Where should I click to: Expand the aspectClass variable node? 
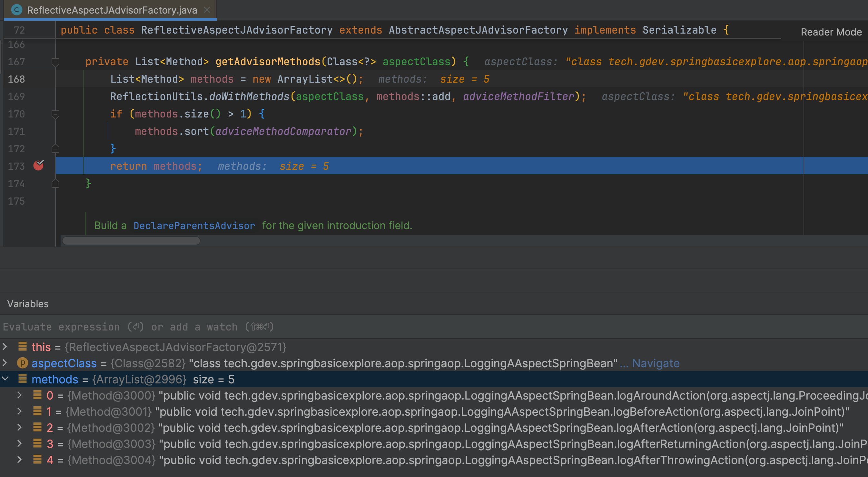pos(5,363)
